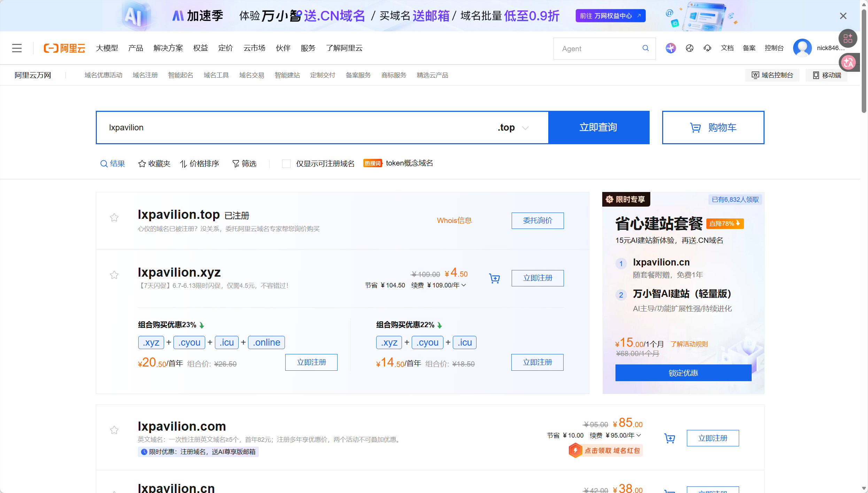Open the 了解阿里云 navigation menu
Image resolution: width=868 pixels, height=493 pixels.
point(344,48)
